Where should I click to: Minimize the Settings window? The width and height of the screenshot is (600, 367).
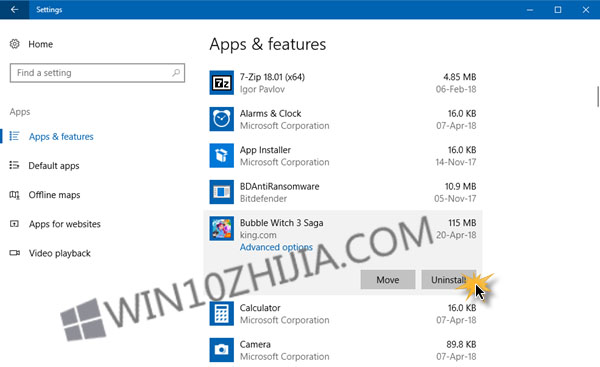(x=530, y=10)
